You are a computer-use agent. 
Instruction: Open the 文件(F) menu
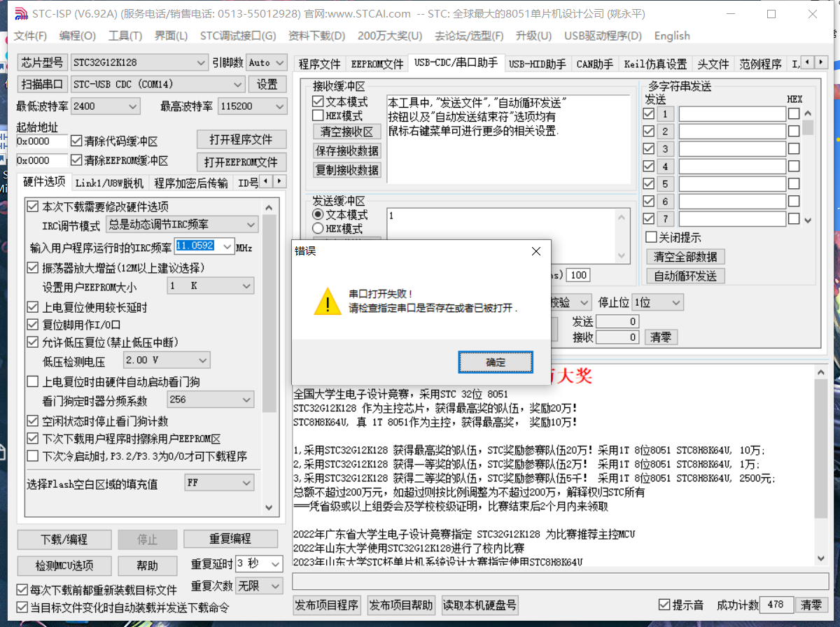point(30,36)
